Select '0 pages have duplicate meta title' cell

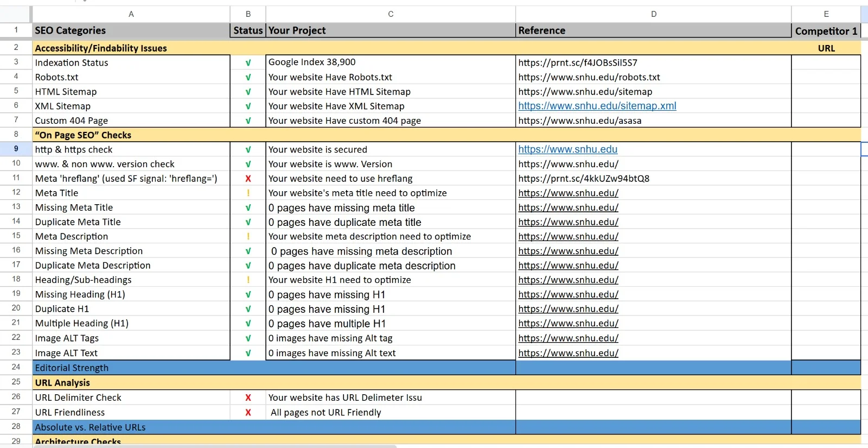point(391,222)
